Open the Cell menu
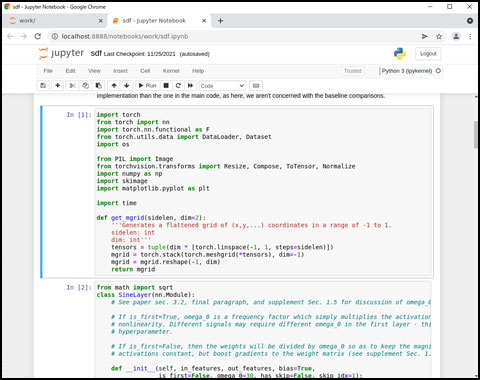 pyautogui.click(x=145, y=71)
